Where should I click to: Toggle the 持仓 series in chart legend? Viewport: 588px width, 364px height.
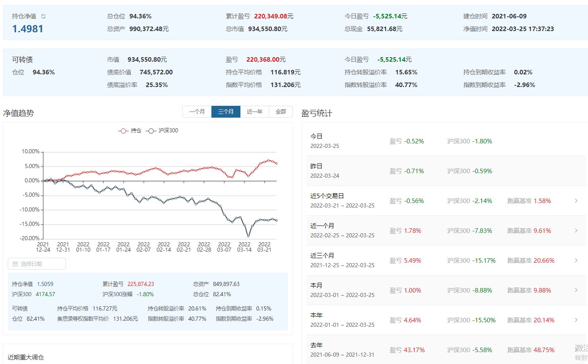pyautogui.click(x=130, y=131)
